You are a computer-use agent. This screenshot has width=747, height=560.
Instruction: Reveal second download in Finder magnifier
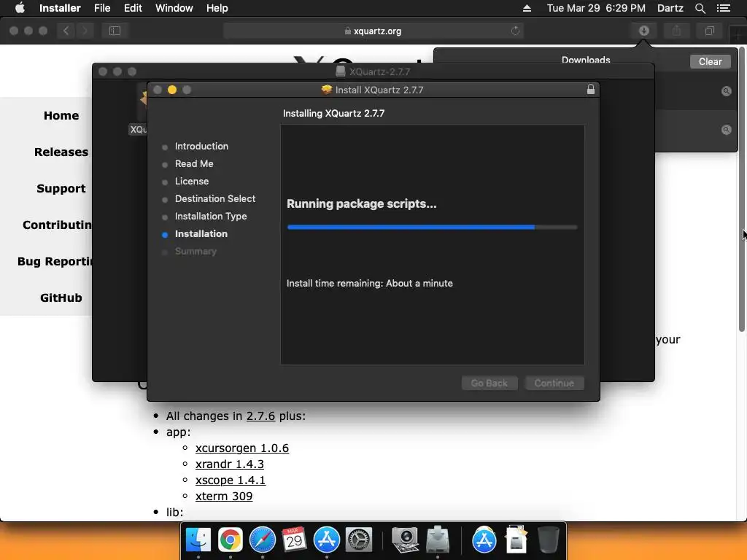click(726, 130)
